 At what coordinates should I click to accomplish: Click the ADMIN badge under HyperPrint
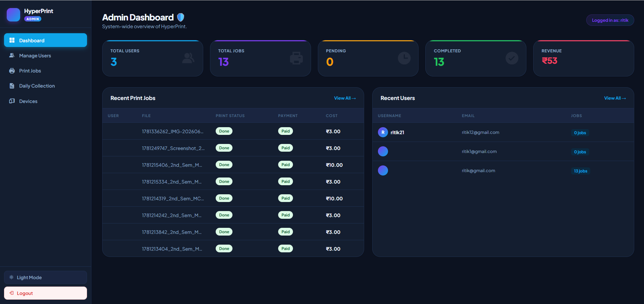[x=33, y=19]
